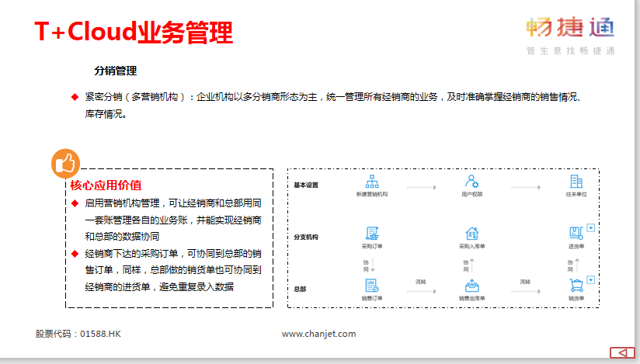
Task: Click the 流转 label after 销售订单
Action: [420, 282]
